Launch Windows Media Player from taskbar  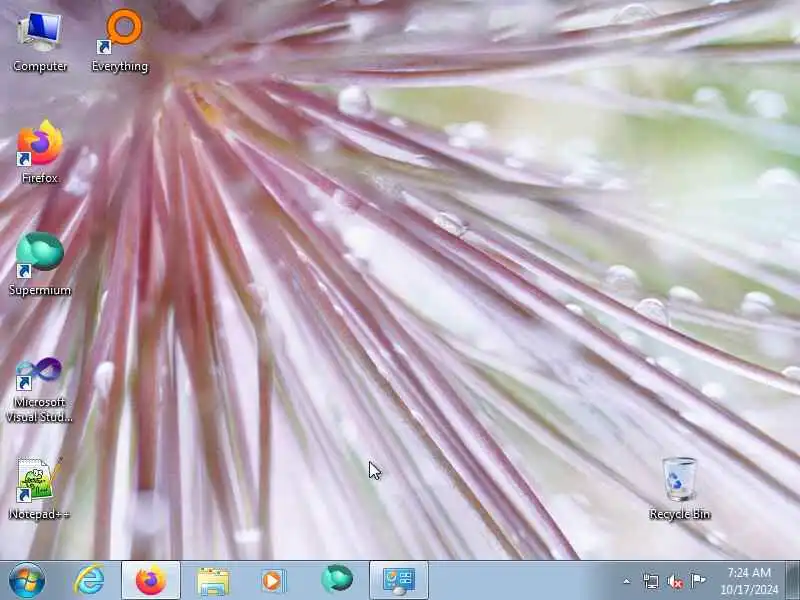point(274,580)
